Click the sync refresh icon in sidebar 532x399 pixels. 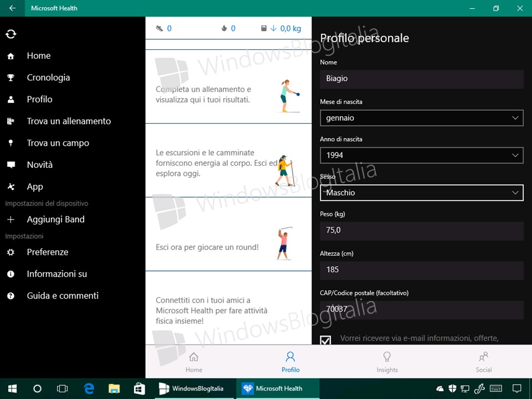[11, 34]
